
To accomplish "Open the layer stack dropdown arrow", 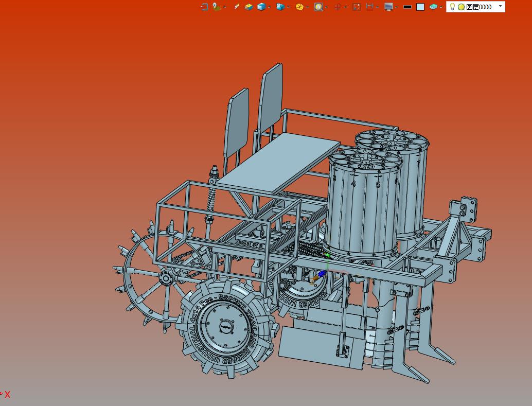I will coord(441,7).
